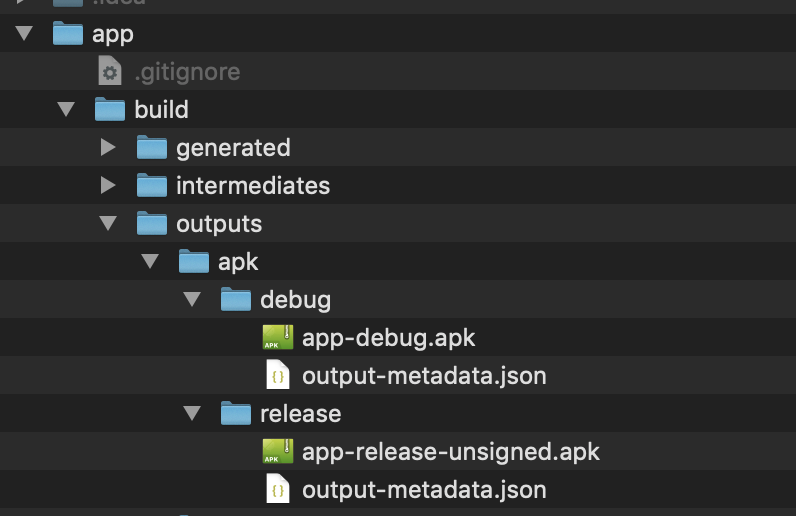Select the app folder label
The height and width of the screenshot is (516, 796).
113,35
